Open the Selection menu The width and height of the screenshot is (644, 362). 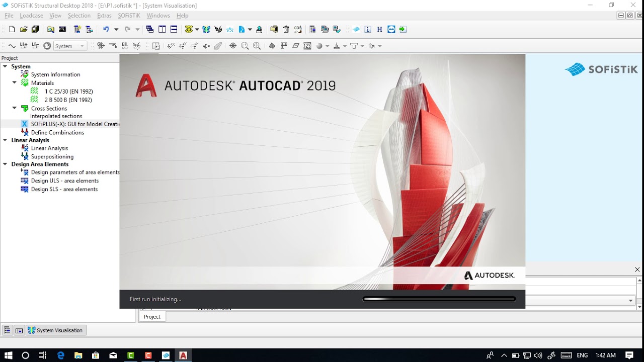point(79,16)
